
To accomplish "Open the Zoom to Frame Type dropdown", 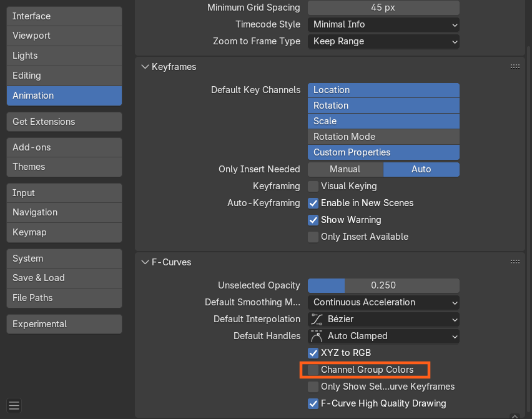I will (x=383, y=41).
